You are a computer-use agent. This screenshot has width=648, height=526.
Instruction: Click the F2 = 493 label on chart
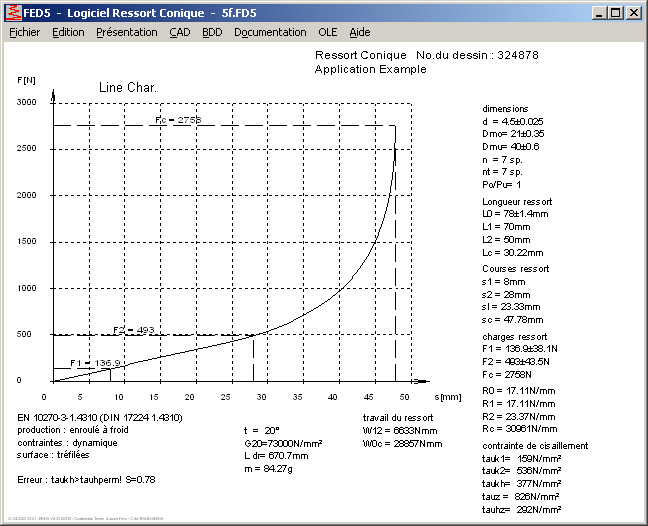point(133,329)
